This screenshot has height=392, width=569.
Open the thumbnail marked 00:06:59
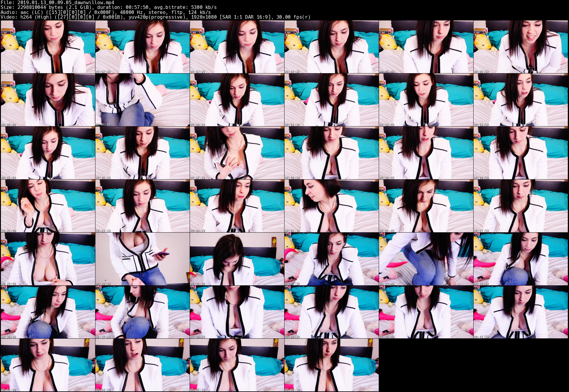[x=520, y=47]
